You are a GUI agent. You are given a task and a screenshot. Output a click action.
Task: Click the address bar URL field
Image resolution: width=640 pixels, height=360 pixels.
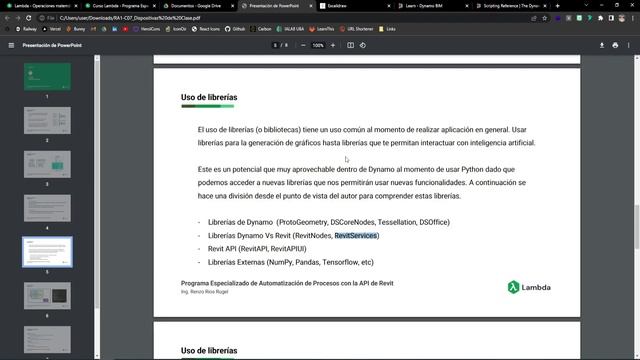coord(286,18)
